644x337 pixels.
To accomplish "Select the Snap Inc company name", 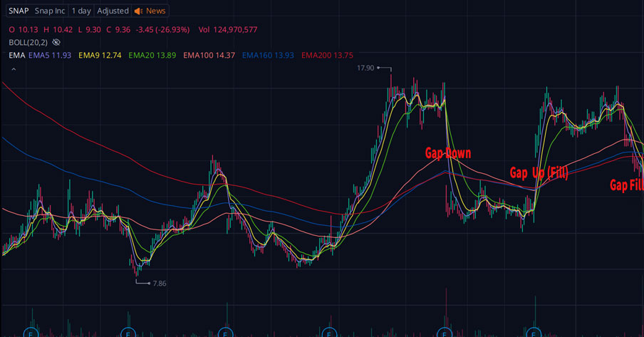I will click(x=50, y=11).
